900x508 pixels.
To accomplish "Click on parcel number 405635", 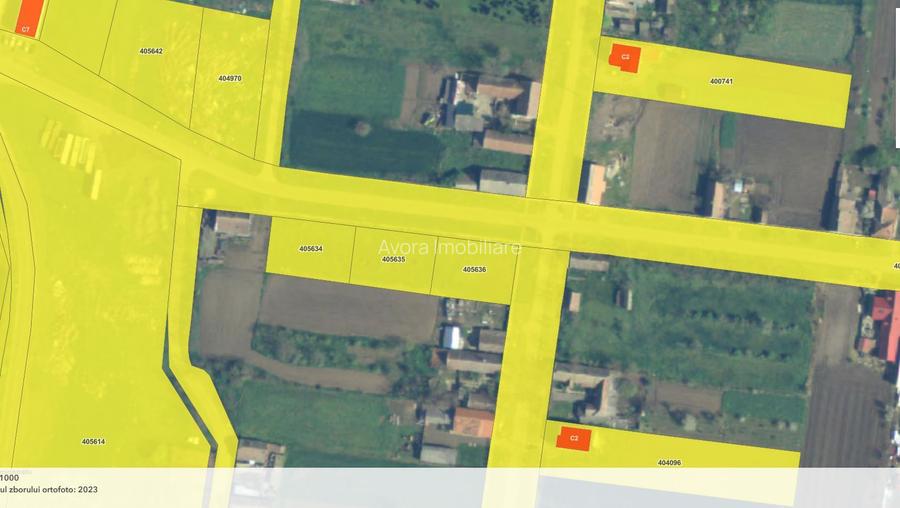I will tap(393, 259).
